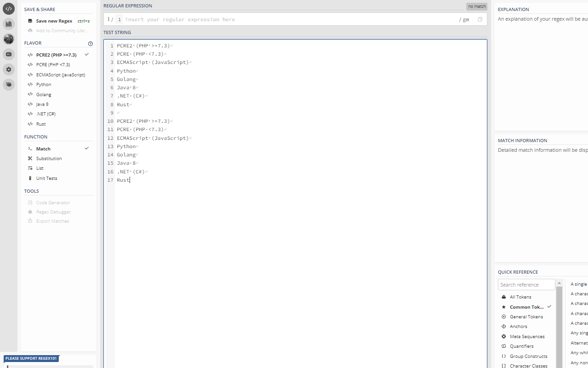Choose Unit Tests from the Function list

[x=47, y=178]
